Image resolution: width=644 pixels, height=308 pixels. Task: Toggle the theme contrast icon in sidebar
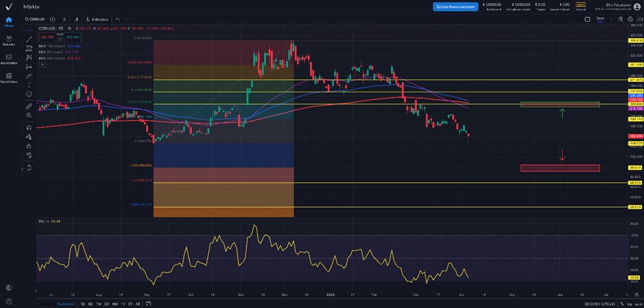pyautogui.click(x=9, y=288)
